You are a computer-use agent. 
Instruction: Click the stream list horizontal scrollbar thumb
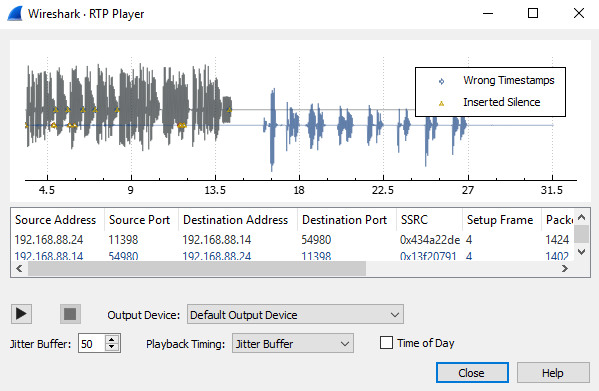pos(197,269)
